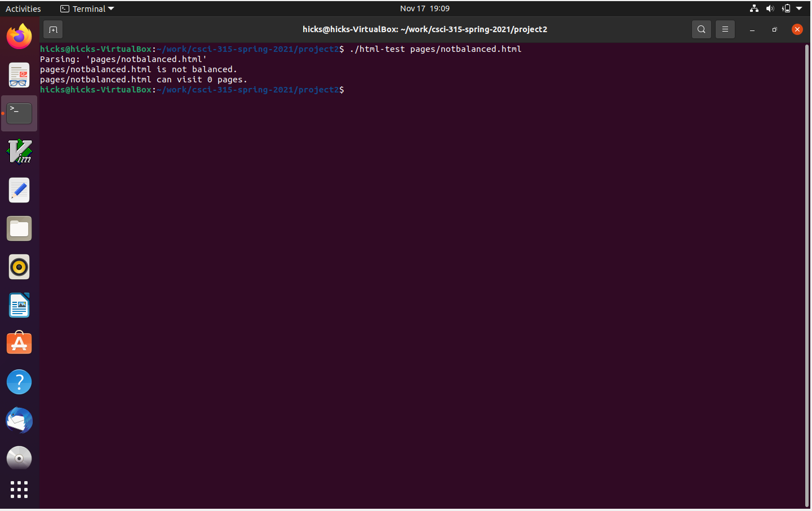This screenshot has height=511, width=812.
Task: Open Firefox from the dock
Action: [19, 37]
